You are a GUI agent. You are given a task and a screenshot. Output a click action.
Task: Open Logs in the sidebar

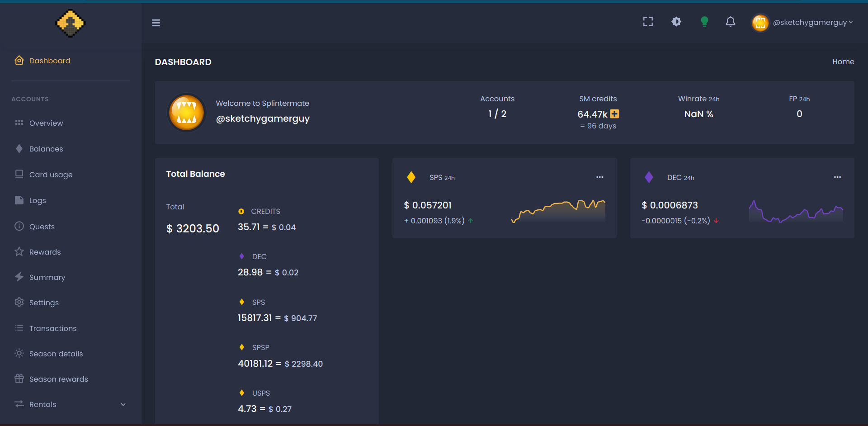pos(38,200)
